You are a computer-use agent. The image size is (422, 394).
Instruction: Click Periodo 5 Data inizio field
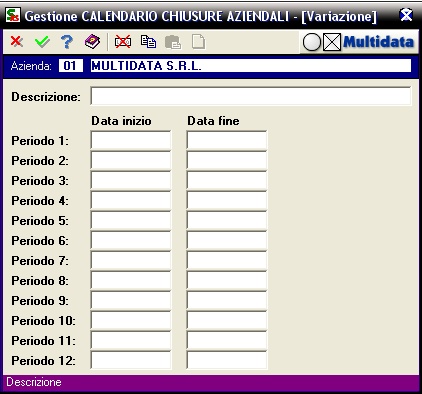pyautogui.click(x=131, y=220)
